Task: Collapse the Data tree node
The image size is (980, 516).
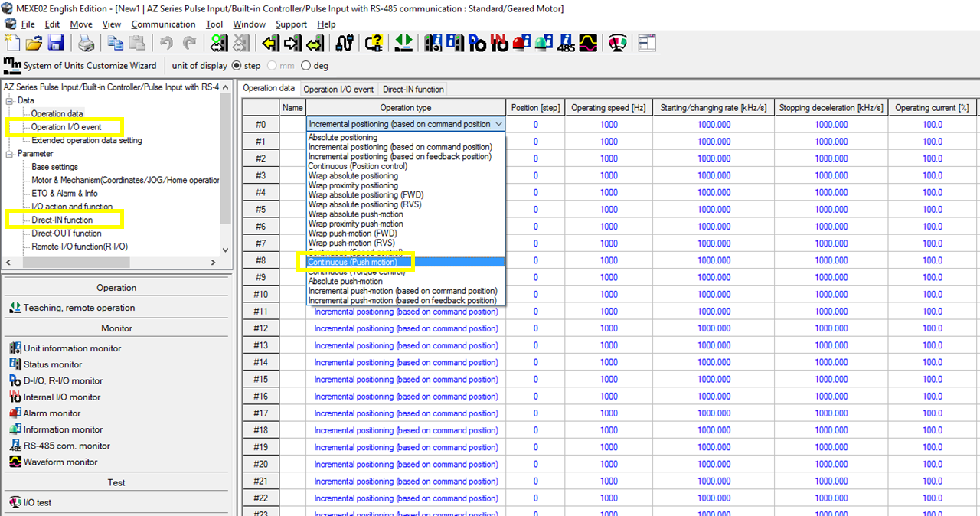Action: pyautogui.click(x=9, y=100)
